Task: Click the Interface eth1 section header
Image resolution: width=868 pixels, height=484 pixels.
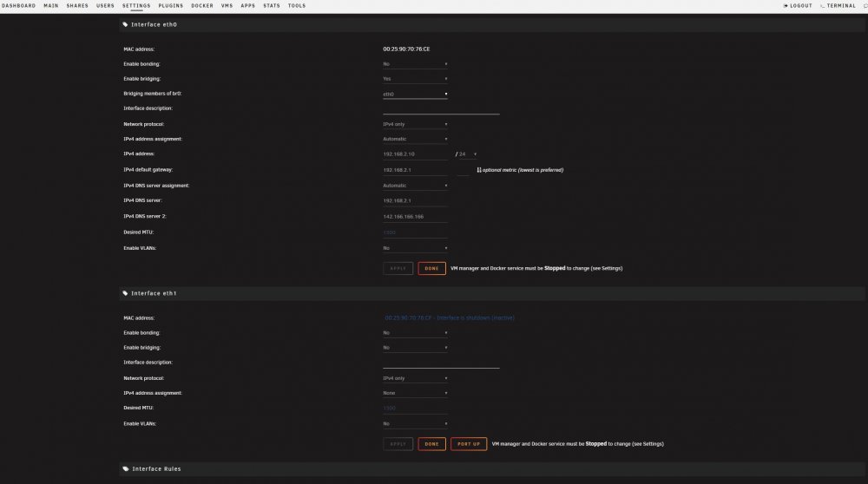Action: point(491,293)
